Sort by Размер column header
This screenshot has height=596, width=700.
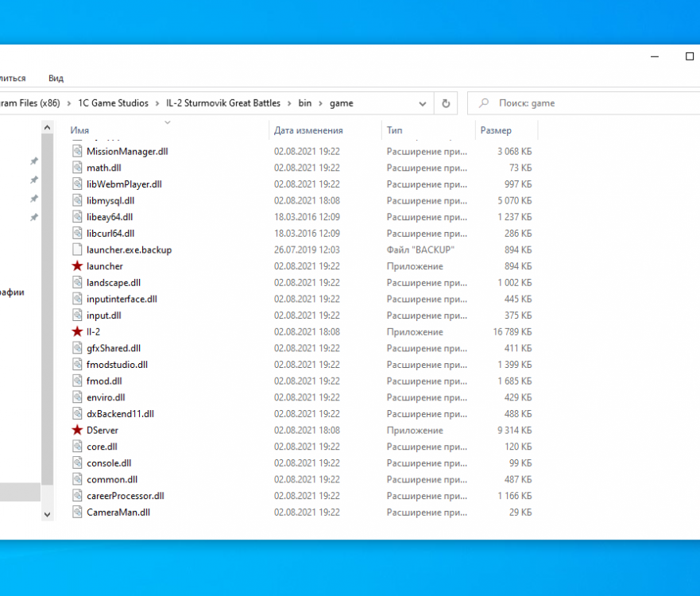tap(496, 130)
